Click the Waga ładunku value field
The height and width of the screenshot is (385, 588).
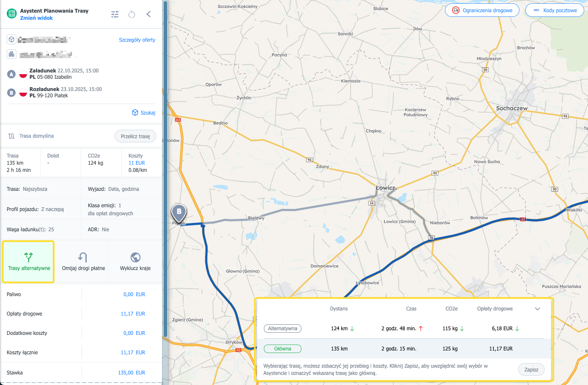(x=51, y=230)
